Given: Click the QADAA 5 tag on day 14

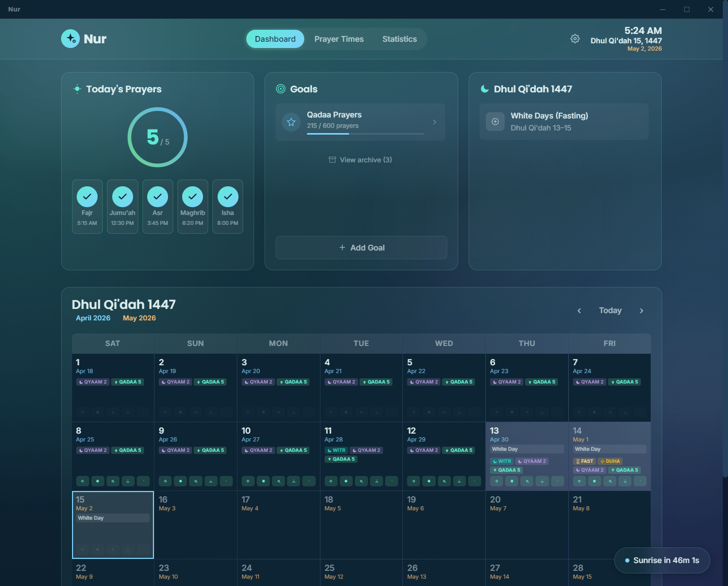Looking at the screenshot, I should [625, 470].
